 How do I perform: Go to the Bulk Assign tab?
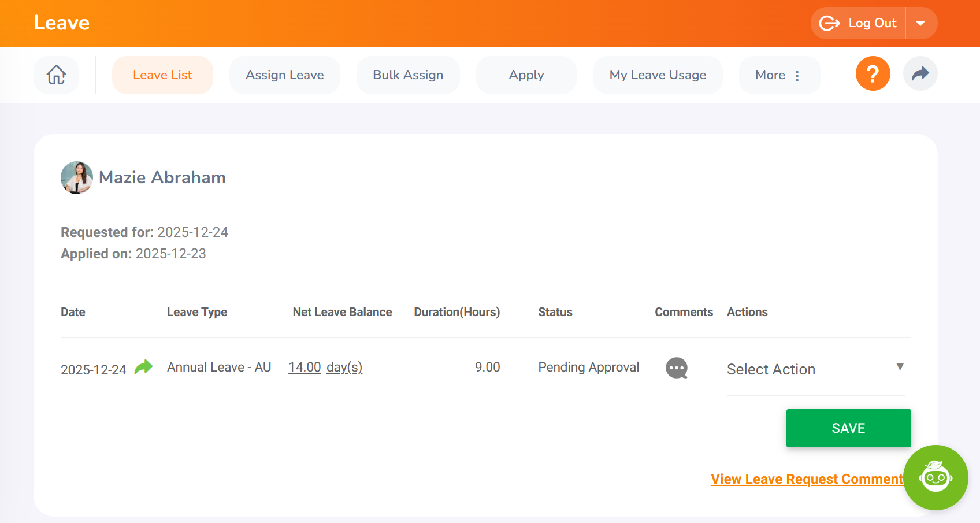click(408, 75)
